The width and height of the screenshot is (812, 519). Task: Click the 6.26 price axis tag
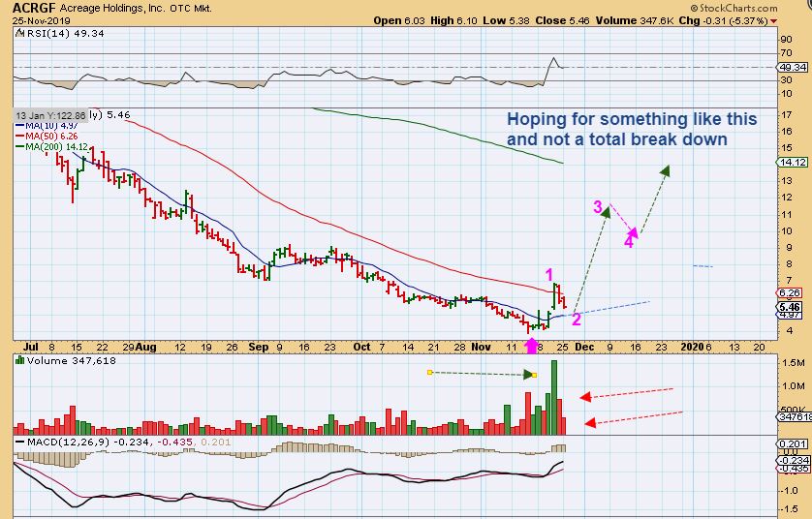click(791, 292)
